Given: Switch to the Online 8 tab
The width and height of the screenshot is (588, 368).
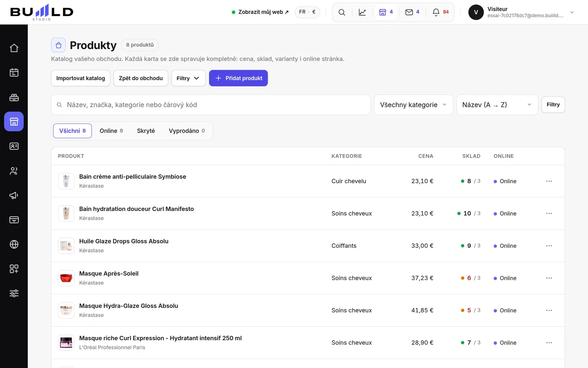Looking at the screenshot, I should pos(111,131).
